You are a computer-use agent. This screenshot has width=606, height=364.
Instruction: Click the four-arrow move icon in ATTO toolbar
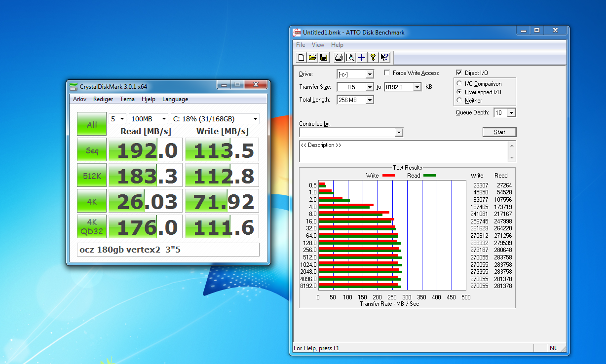[361, 57]
